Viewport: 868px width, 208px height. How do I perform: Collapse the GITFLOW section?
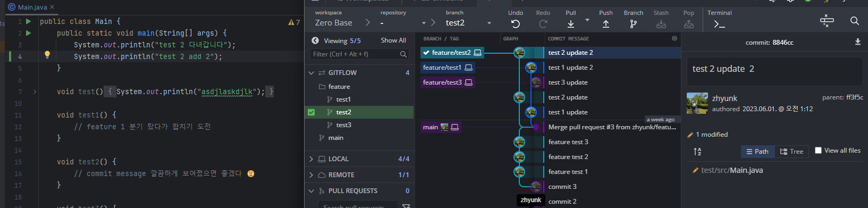(311, 73)
